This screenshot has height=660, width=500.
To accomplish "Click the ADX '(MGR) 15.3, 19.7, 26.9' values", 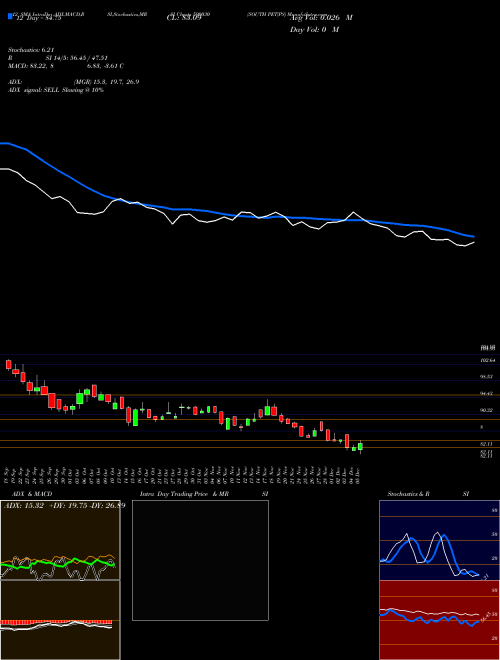I will click(x=106, y=82).
